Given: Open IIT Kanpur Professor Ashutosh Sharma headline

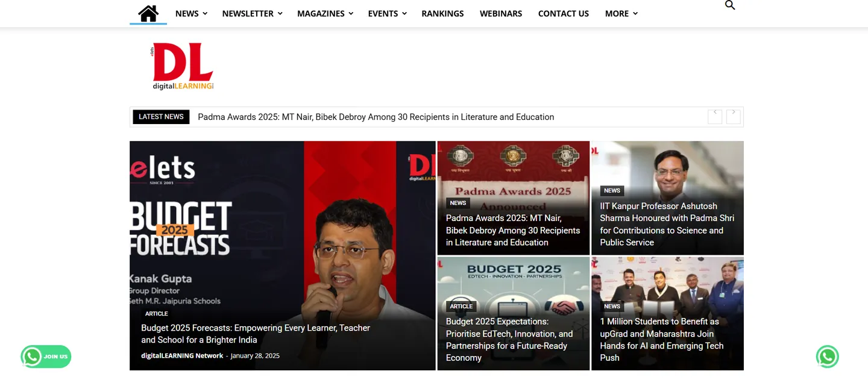Looking at the screenshot, I should [x=667, y=224].
